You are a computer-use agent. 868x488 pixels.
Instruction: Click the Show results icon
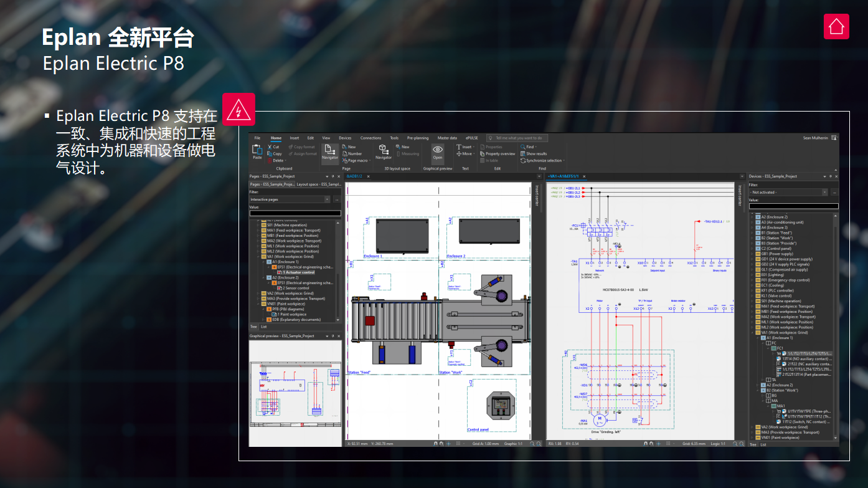[522, 153]
